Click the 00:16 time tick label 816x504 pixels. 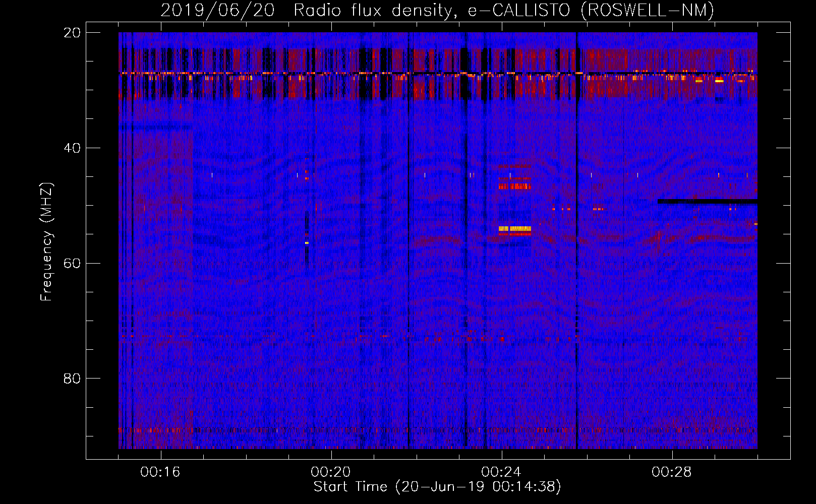[160, 472]
